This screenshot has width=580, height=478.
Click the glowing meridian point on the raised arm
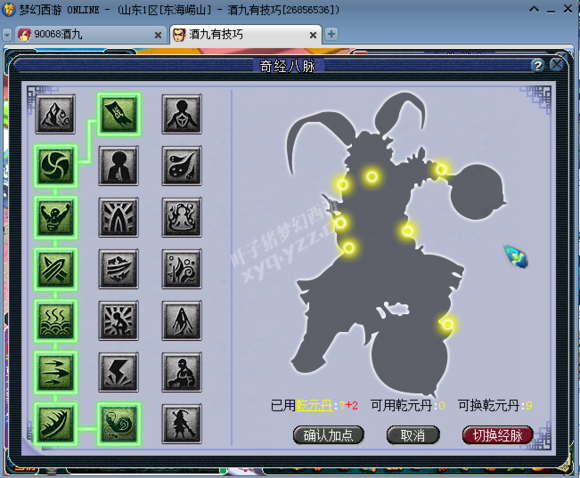click(x=441, y=169)
